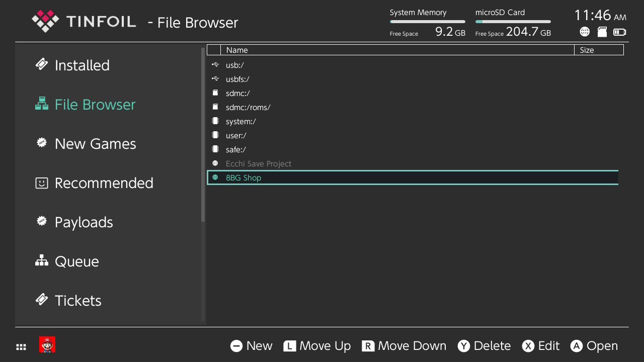Open the Queue section
This screenshot has width=644, height=362.
click(76, 261)
